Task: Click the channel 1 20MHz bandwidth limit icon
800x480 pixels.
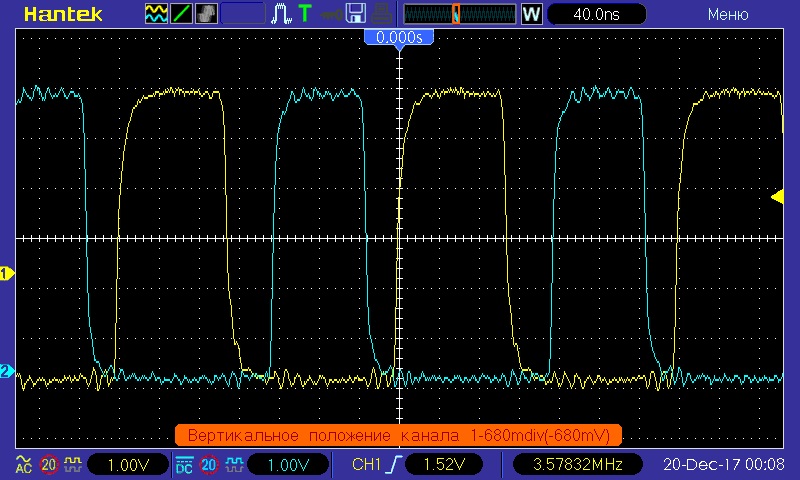Action: click(x=49, y=464)
